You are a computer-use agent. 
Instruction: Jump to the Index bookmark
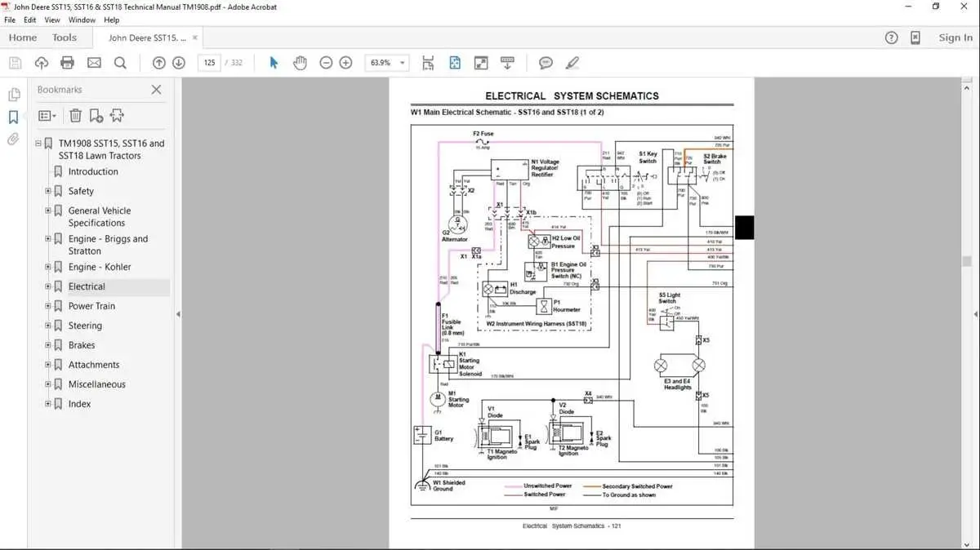80,404
